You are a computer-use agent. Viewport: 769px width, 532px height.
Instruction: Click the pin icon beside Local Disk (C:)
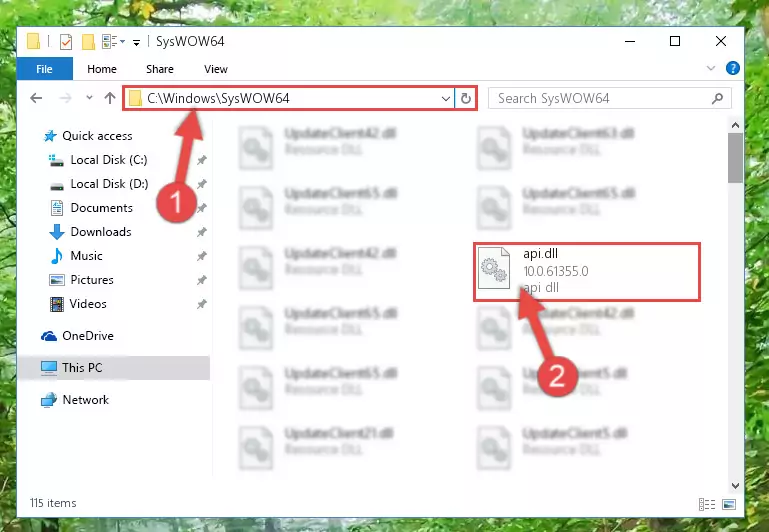click(x=202, y=160)
